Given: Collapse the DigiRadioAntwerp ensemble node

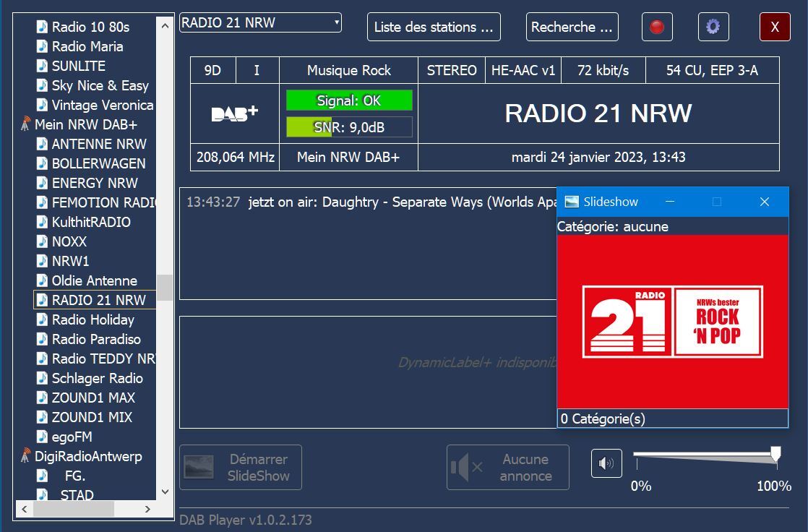Looking at the screenshot, I should point(88,457).
